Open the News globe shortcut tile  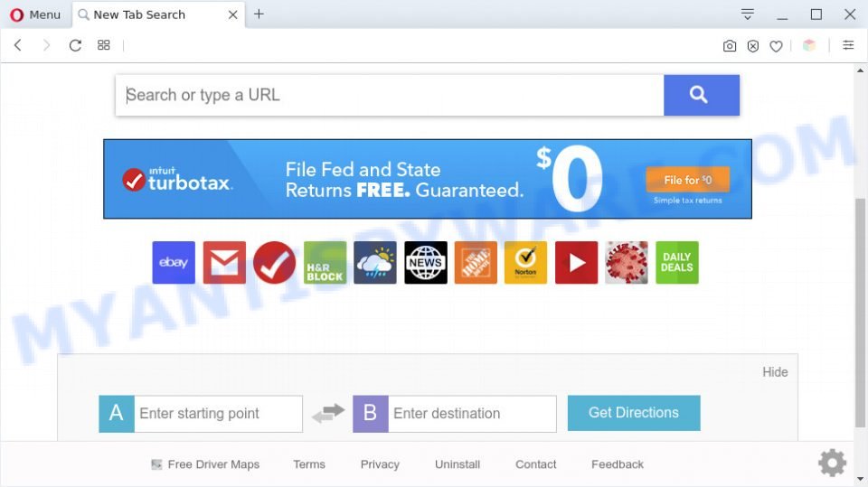coord(426,262)
